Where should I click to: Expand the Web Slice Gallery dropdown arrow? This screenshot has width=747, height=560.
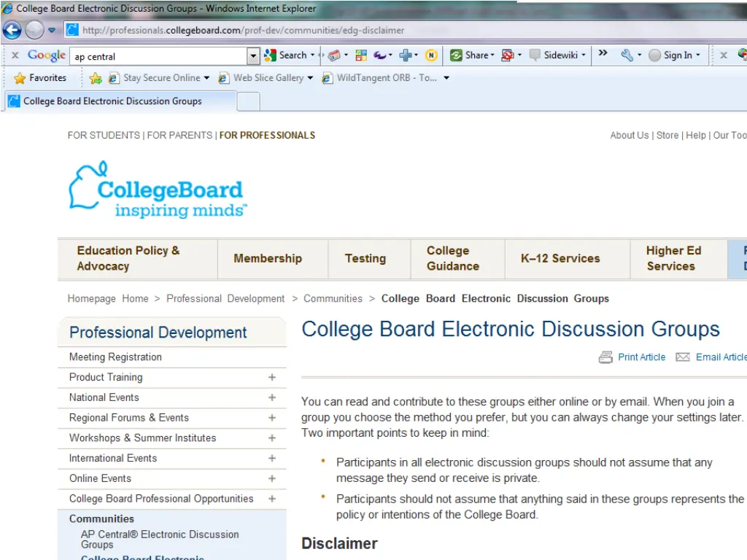(310, 77)
